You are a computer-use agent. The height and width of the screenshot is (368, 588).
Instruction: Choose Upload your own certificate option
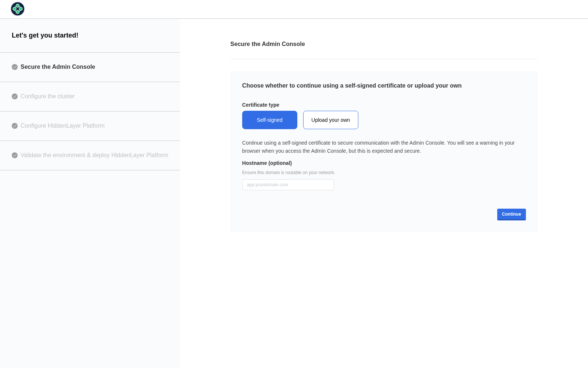(331, 120)
